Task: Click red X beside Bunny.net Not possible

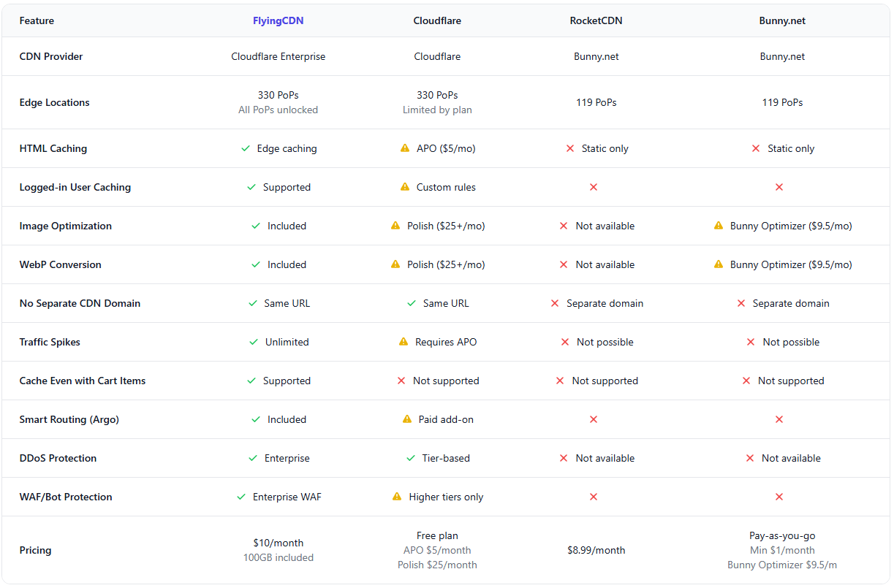Action: click(x=751, y=342)
